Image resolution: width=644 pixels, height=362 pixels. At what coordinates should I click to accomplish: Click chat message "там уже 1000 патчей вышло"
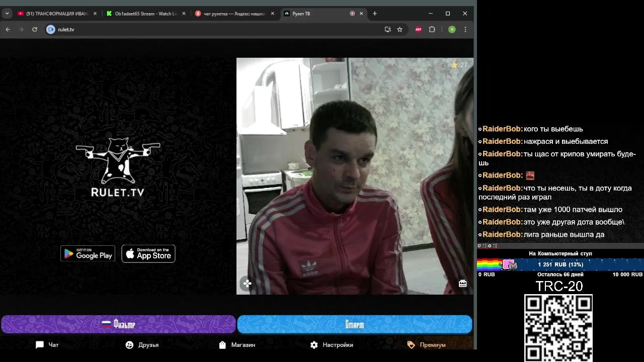pyautogui.click(x=573, y=210)
